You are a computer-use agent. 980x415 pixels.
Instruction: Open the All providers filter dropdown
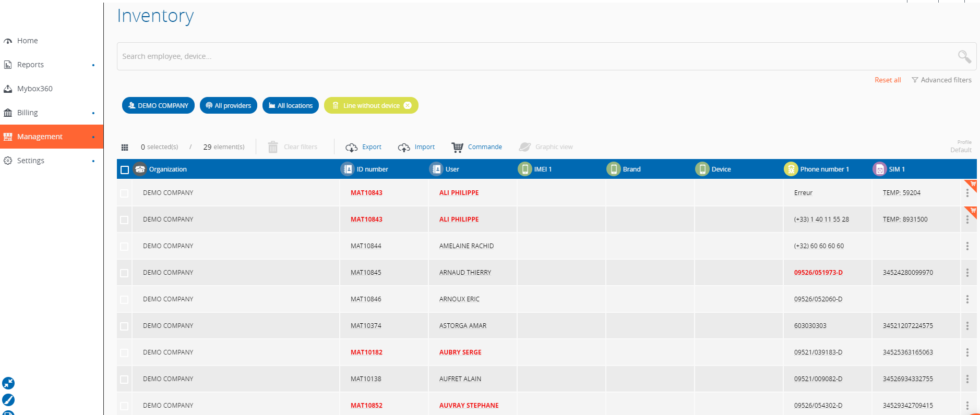coord(229,105)
